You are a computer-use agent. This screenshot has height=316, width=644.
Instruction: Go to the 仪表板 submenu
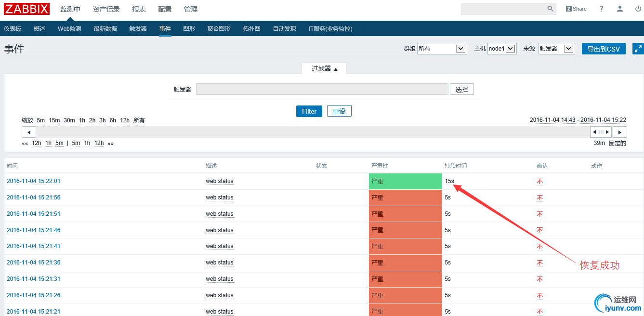pos(13,29)
